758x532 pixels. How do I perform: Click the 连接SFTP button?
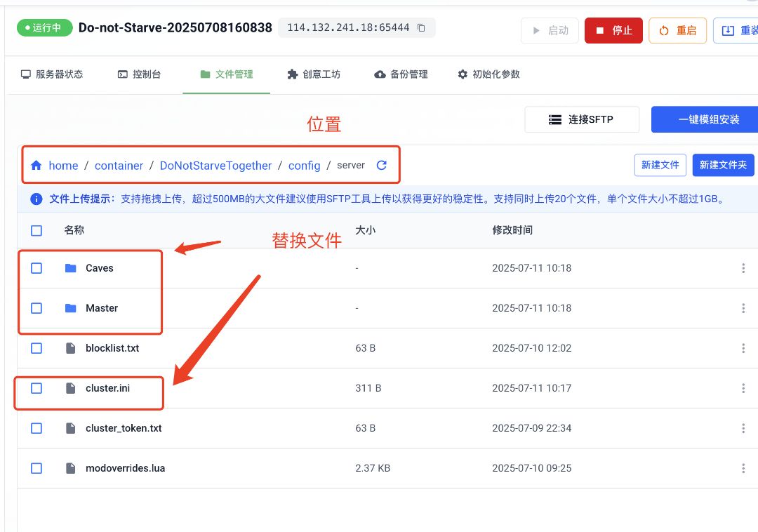pyautogui.click(x=582, y=119)
